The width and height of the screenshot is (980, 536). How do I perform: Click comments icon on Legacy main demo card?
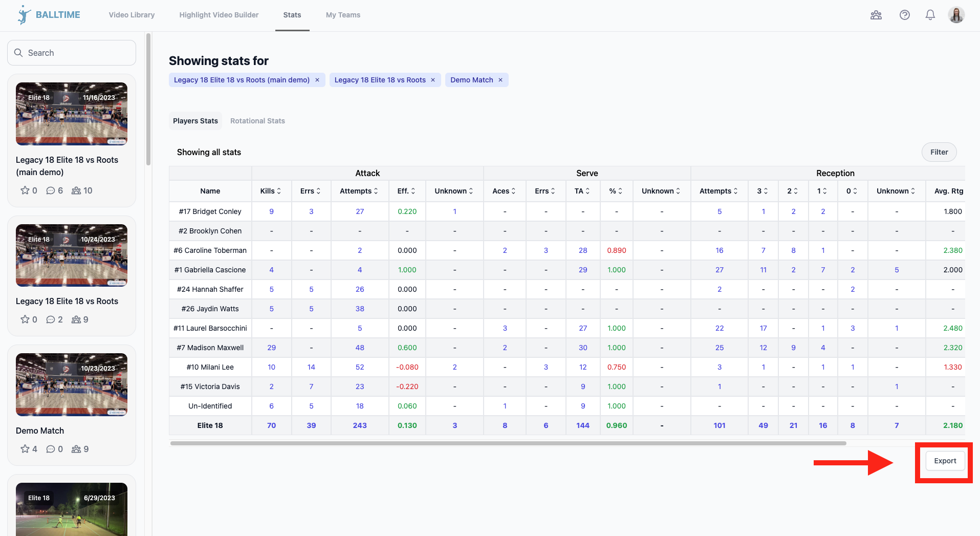click(51, 190)
